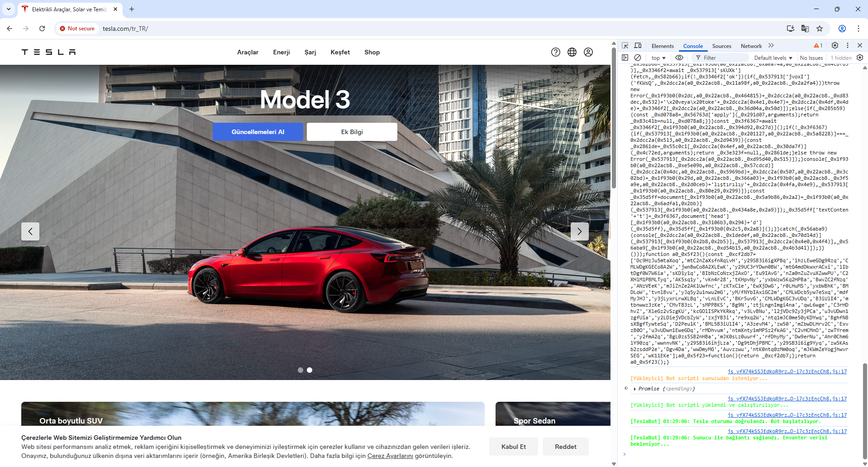Click the Tesla logo
868x467 pixels.
pos(48,52)
